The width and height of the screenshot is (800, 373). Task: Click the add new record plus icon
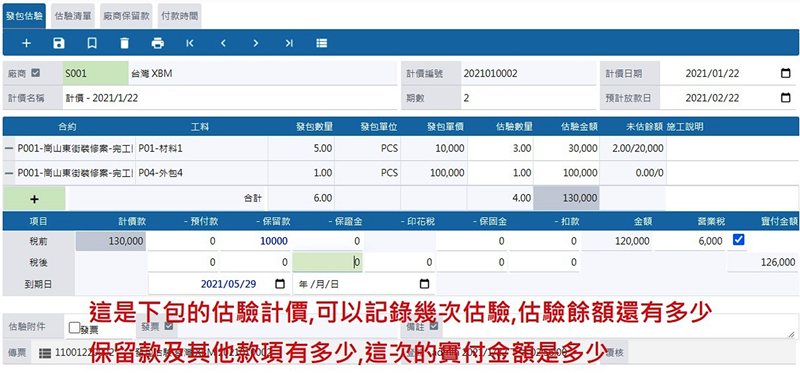(27, 43)
